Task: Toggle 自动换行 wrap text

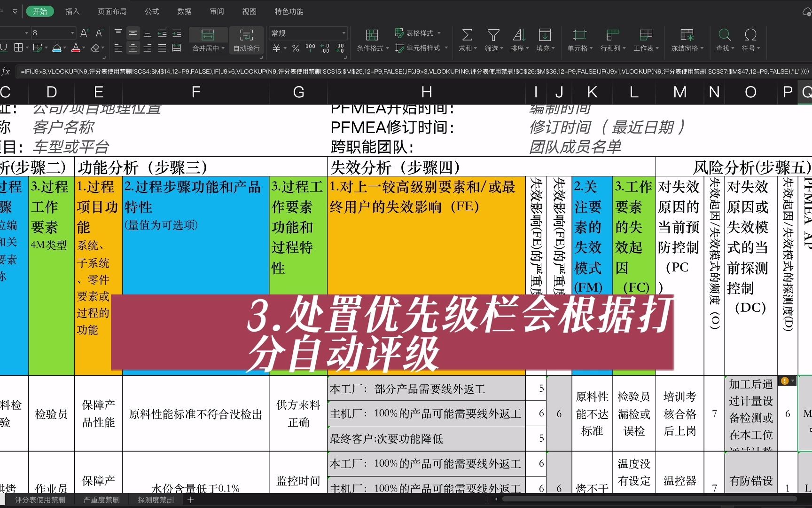Action: point(247,40)
